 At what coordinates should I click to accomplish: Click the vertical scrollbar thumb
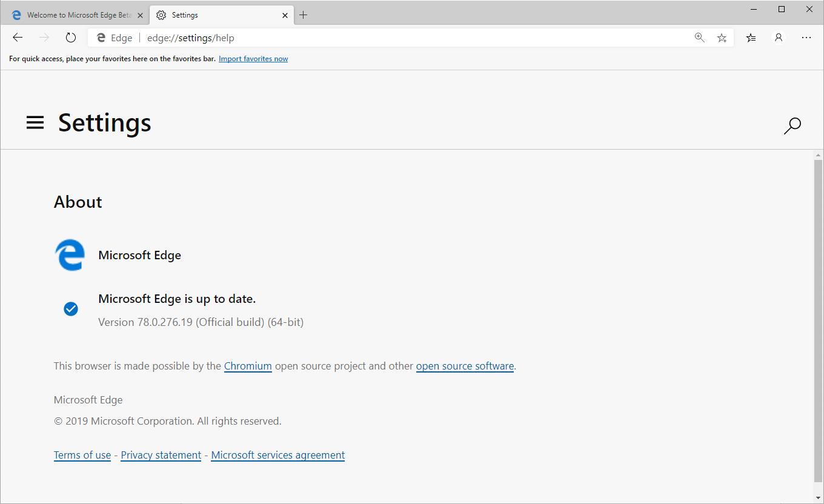coord(818,322)
